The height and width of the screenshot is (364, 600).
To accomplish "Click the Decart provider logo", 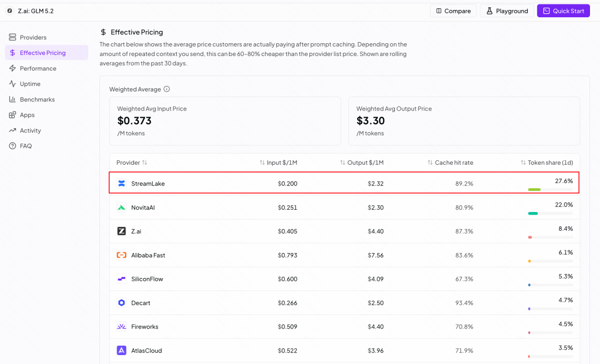I will click(x=121, y=303).
